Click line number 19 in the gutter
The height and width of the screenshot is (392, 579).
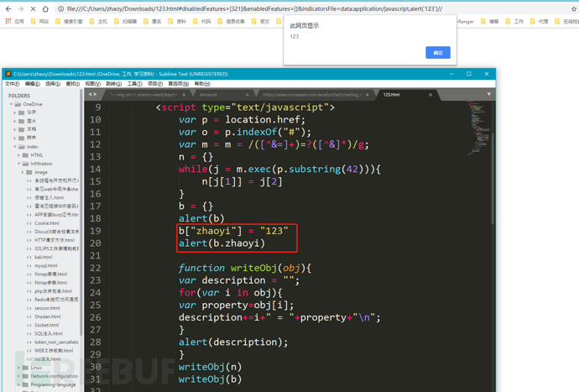pos(96,231)
